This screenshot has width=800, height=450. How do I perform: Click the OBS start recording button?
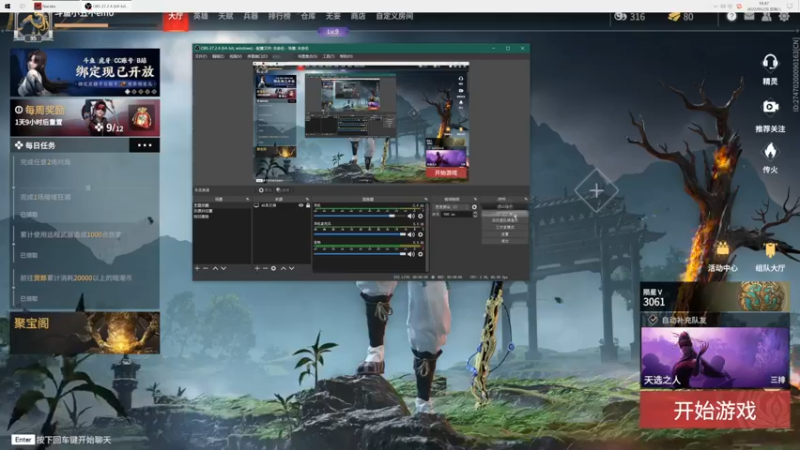point(505,214)
